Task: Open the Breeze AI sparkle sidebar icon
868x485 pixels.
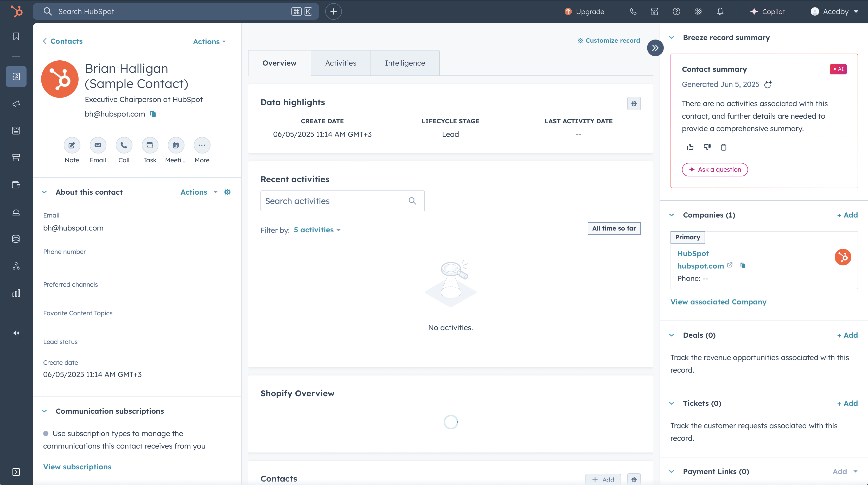Action: coord(16,333)
